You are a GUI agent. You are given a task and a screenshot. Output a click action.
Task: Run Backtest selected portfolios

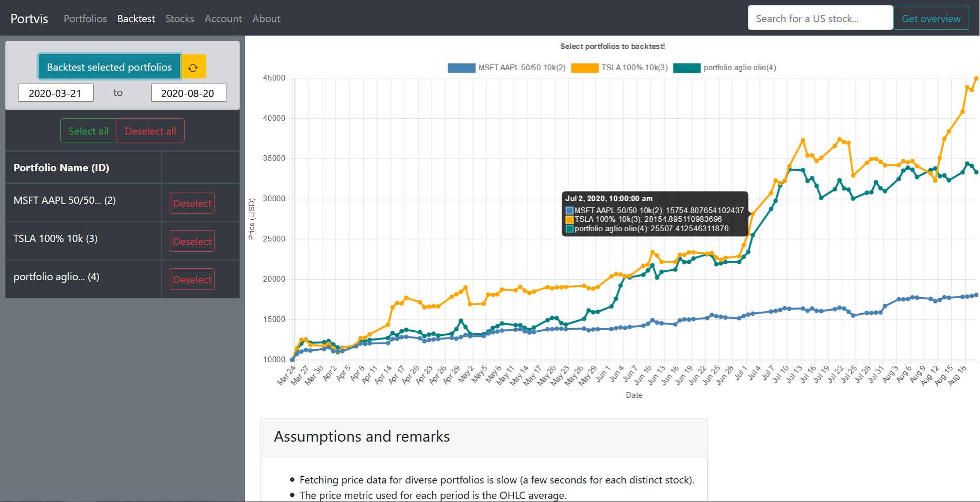[109, 67]
